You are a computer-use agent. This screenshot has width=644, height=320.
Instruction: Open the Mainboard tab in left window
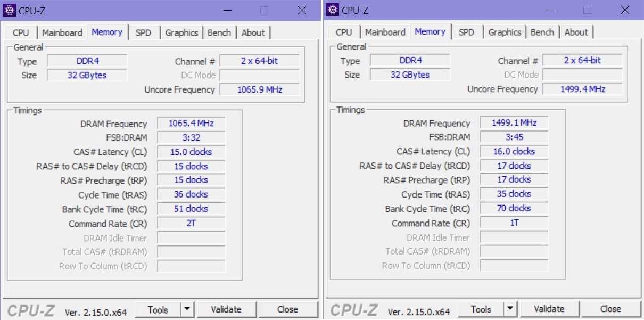click(62, 32)
